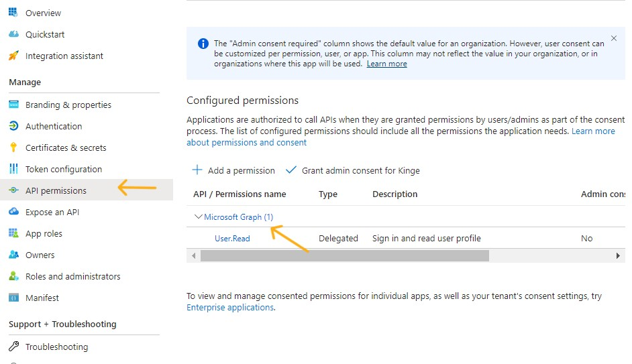Click the Token configuration icon
The width and height of the screenshot is (632, 364).
click(x=13, y=169)
